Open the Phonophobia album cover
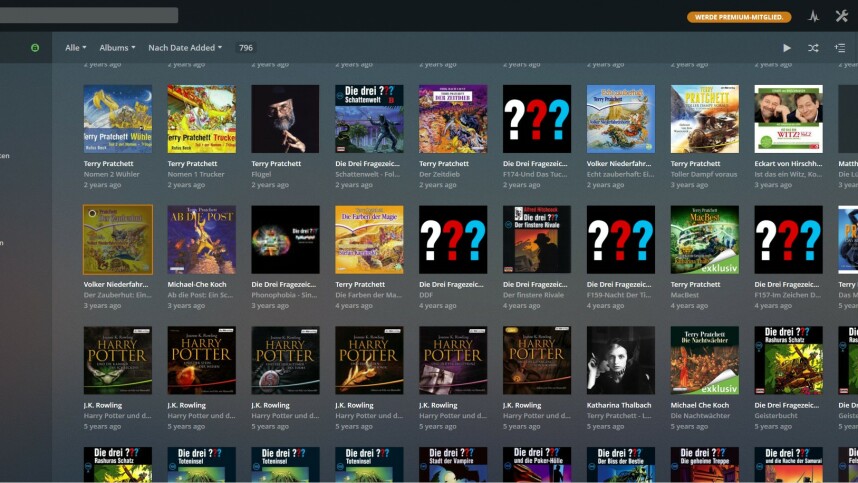858x483 pixels. [x=285, y=240]
